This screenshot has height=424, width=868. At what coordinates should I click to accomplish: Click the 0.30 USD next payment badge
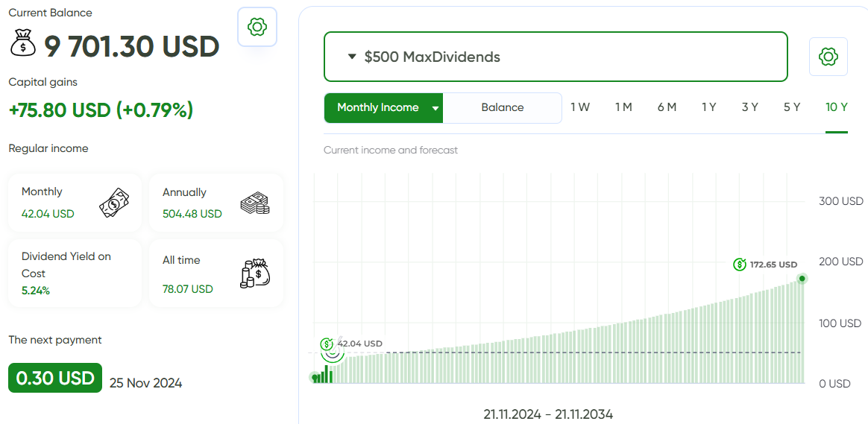[x=55, y=378]
